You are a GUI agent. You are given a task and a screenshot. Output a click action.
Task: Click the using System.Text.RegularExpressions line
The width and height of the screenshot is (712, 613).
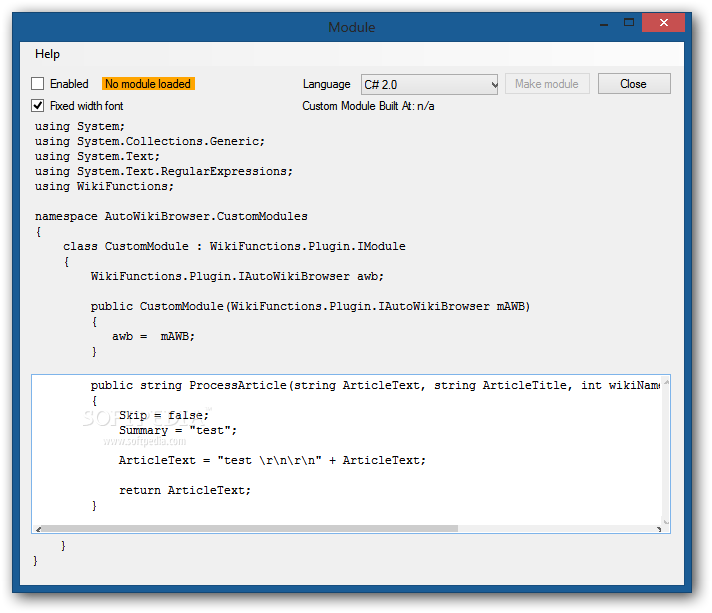click(x=164, y=171)
